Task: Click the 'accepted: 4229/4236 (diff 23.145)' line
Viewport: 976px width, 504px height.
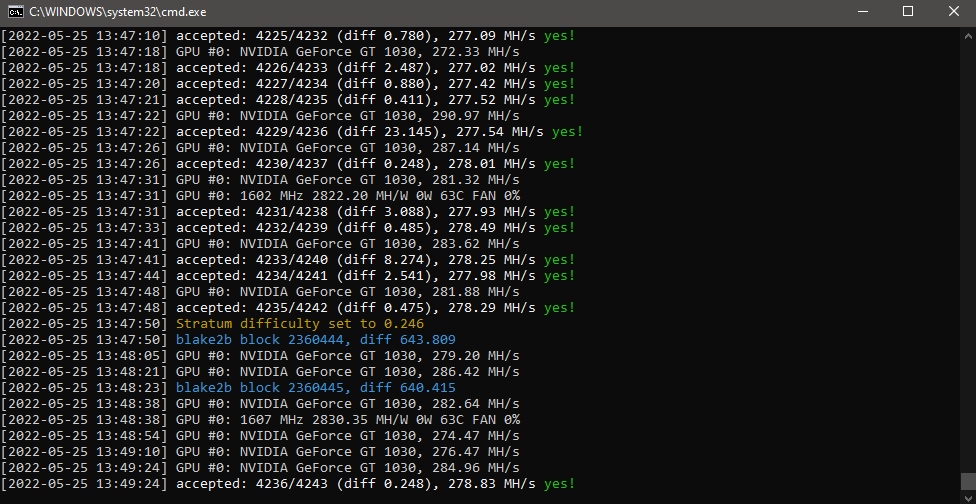Action: (292, 132)
